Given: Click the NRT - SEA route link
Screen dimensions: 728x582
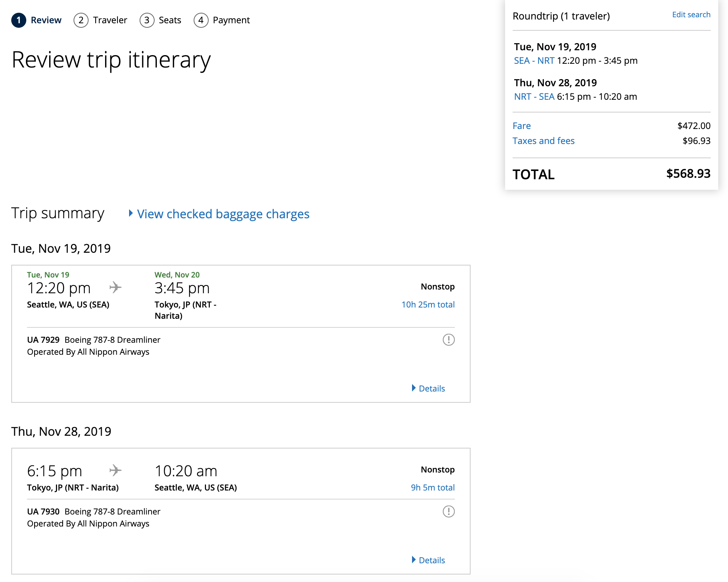Looking at the screenshot, I should (534, 97).
